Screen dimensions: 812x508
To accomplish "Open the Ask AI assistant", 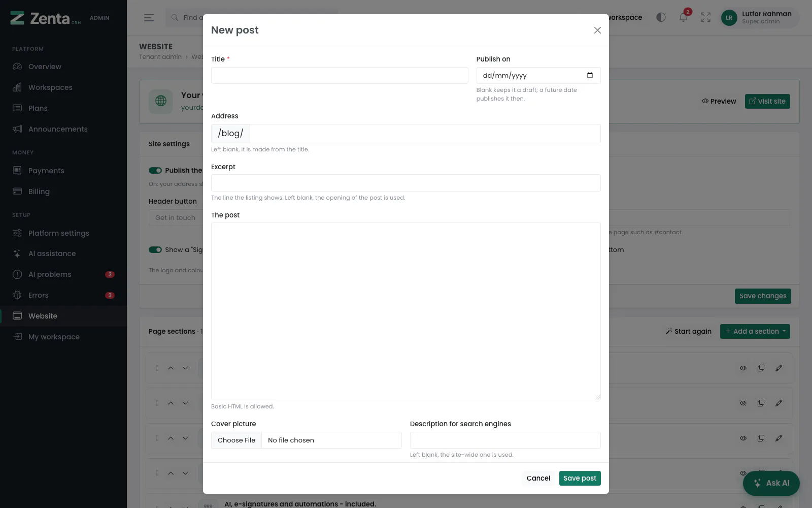I will coord(771,483).
